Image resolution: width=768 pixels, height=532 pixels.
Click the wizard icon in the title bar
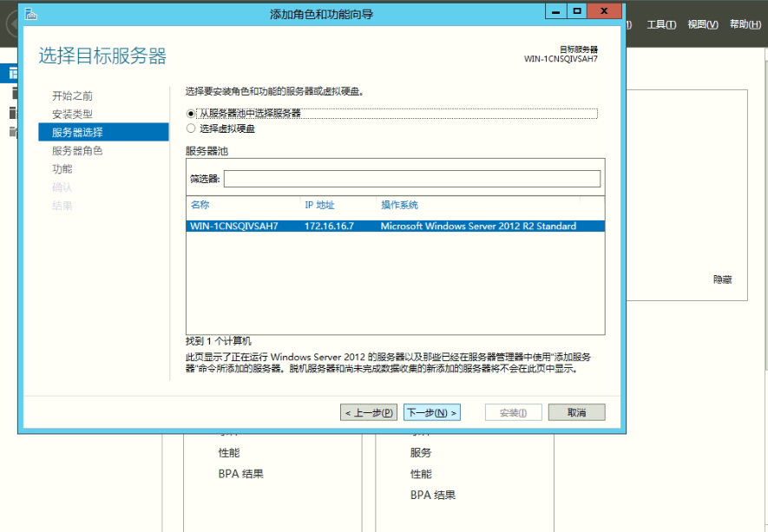click(x=31, y=14)
